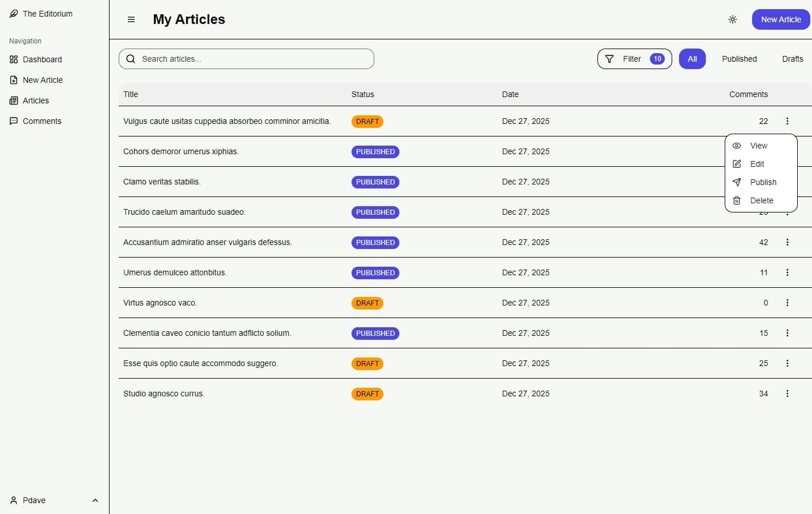Click the feather logo icon for The Editorium
Viewport: 812px width, 514px height.
(x=14, y=13)
